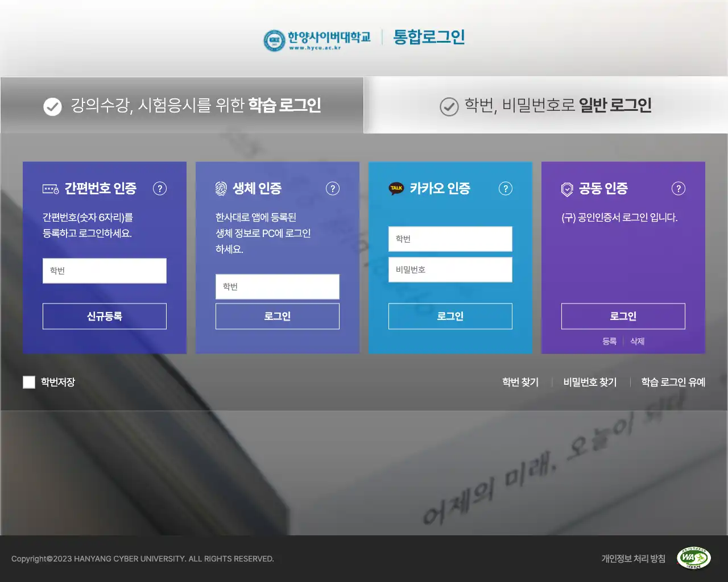
Task: Click the keypad icon on 간편번호 인증 card
Action: click(50, 188)
